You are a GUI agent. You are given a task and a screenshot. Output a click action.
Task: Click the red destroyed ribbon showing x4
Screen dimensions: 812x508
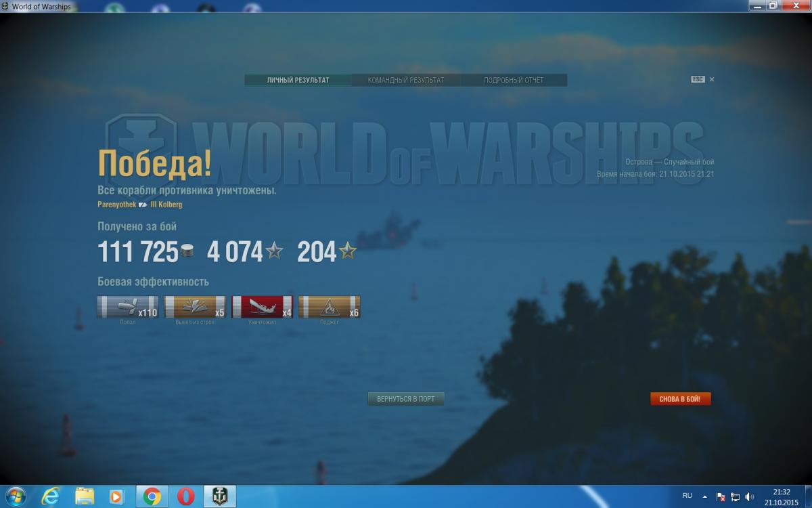click(262, 307)
